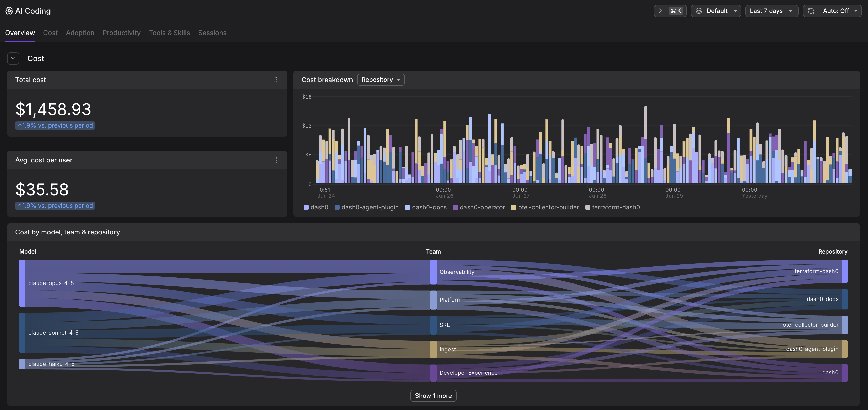
Task: Click the $35.58 average cost value
Action: coord(42,190)
